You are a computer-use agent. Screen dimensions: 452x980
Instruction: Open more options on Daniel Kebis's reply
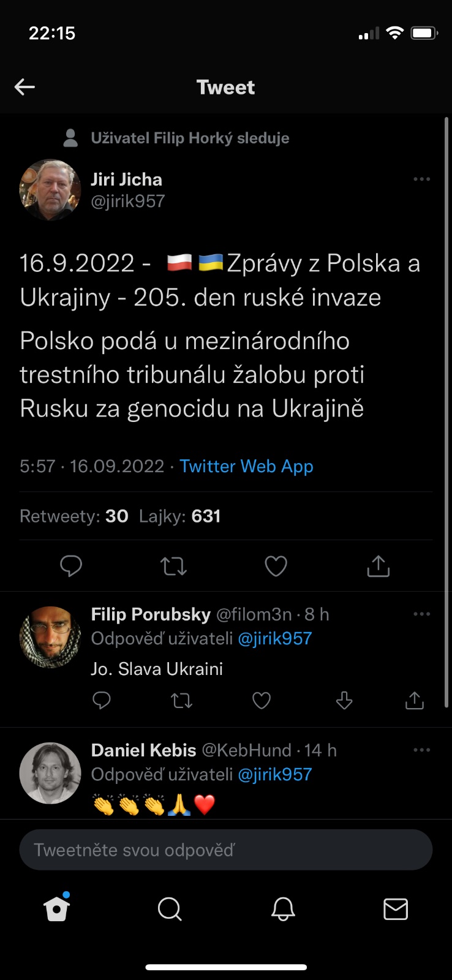pos(421,750)
